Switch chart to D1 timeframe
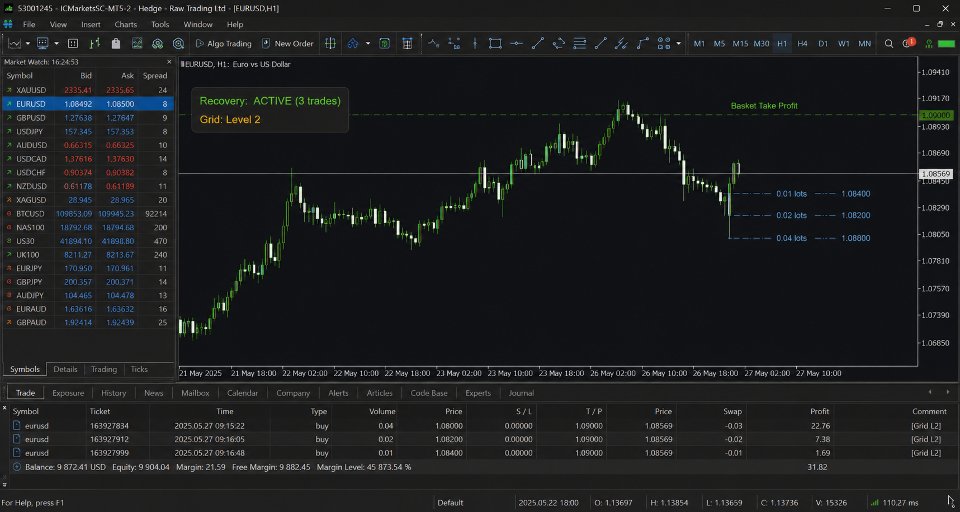Viewport: 960px width, 512px height. (823, 43)
